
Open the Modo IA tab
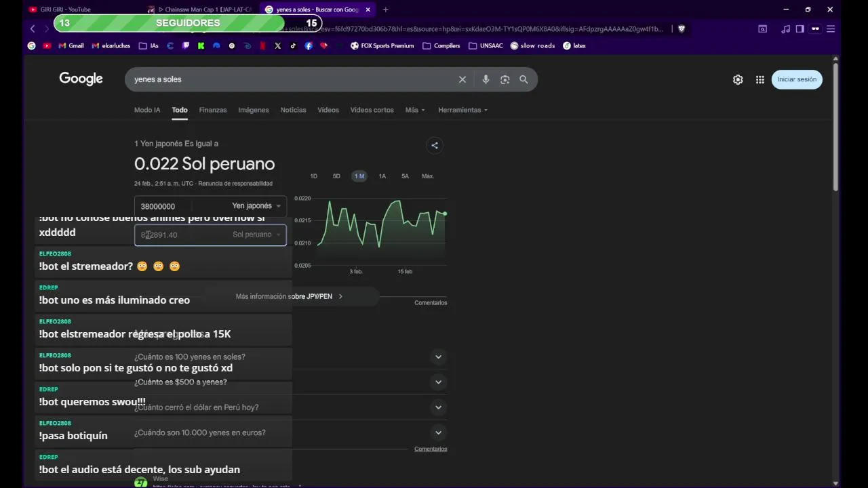coord(147,110)
